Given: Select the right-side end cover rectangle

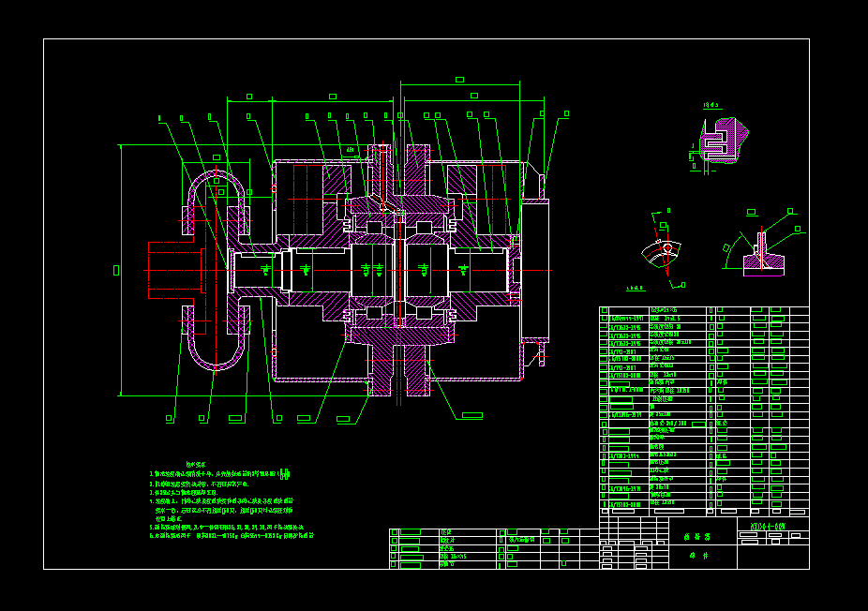Looking at the screenshot, I should [x=533, y=270].
